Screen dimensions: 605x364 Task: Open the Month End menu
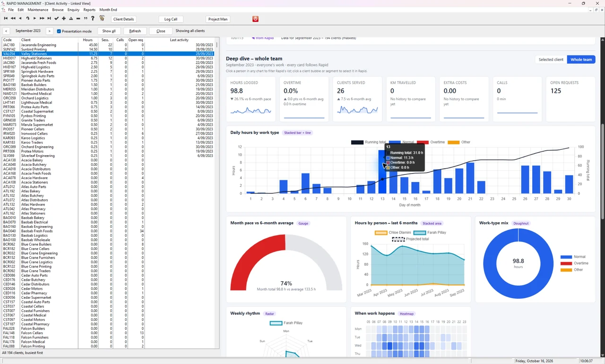[x=108, y=9]
